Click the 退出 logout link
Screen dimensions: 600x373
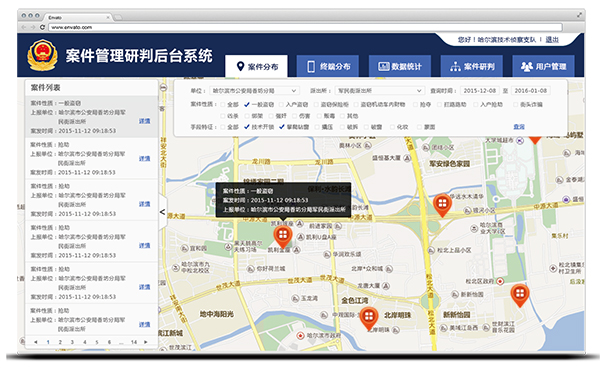[552, 39]
